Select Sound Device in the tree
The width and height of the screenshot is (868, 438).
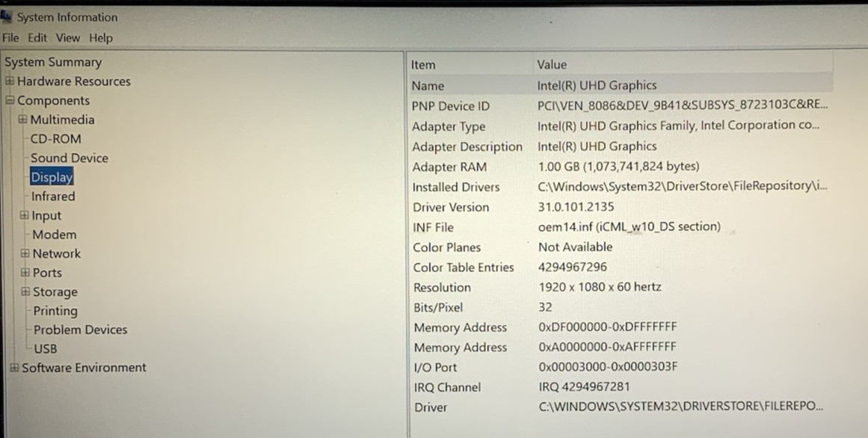[x=70, y=158]
